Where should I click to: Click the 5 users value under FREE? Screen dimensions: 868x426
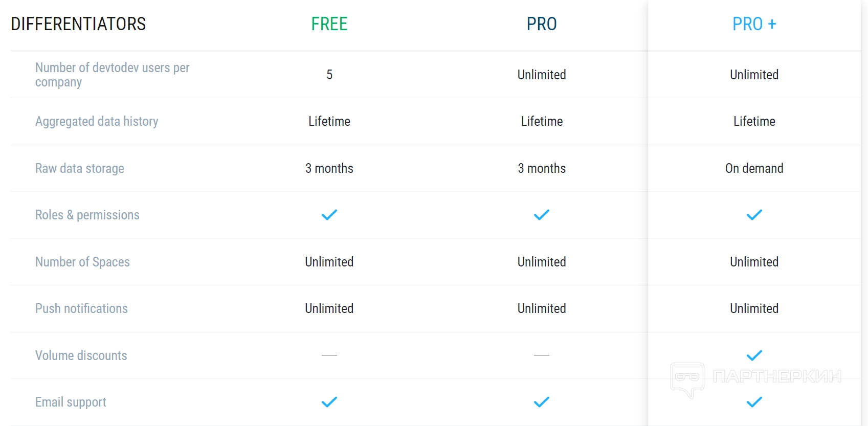329,75
